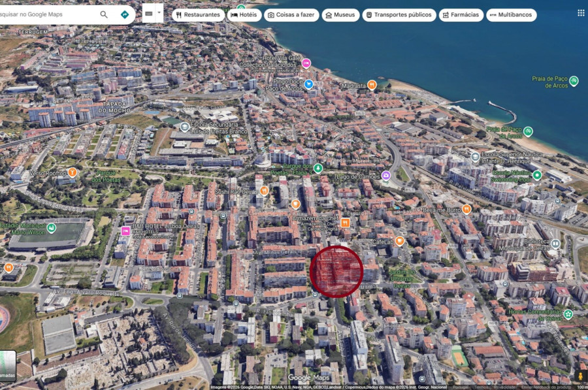Open directions with the blue arrow icon
Image resolution: width=588 pixels, height=390 pixels.
pyautogui.click(x=125, y=14)
